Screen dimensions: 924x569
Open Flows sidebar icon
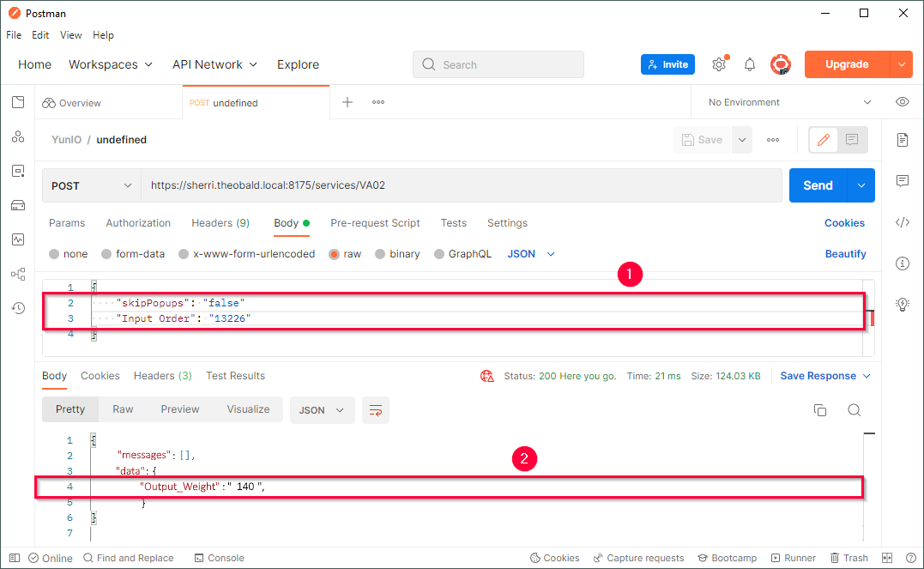(18, 274)
